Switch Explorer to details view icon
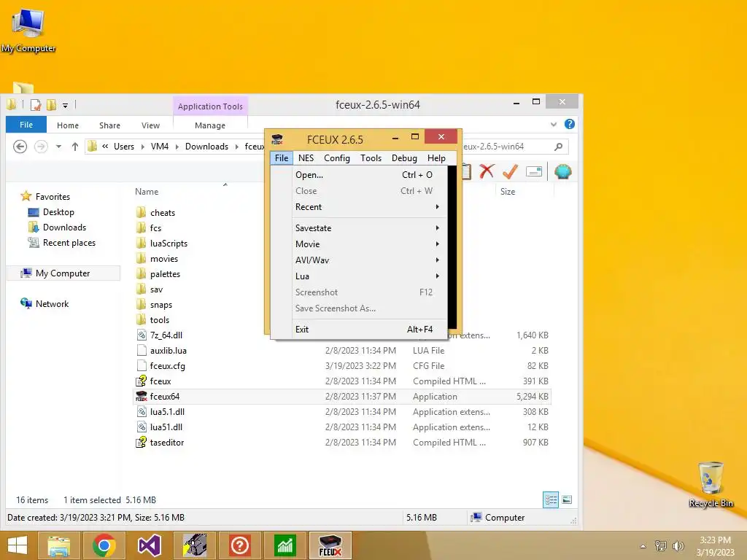747x560 pixels. pos(551,499)
